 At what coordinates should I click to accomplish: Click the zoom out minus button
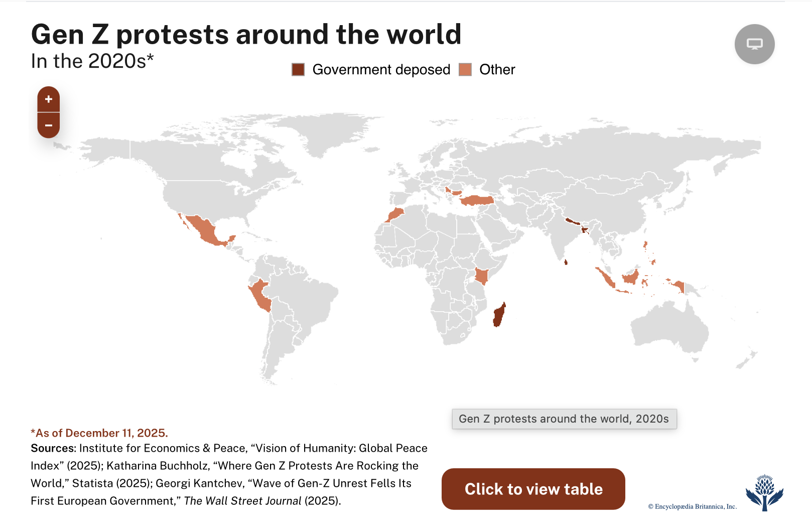point(49,125)
